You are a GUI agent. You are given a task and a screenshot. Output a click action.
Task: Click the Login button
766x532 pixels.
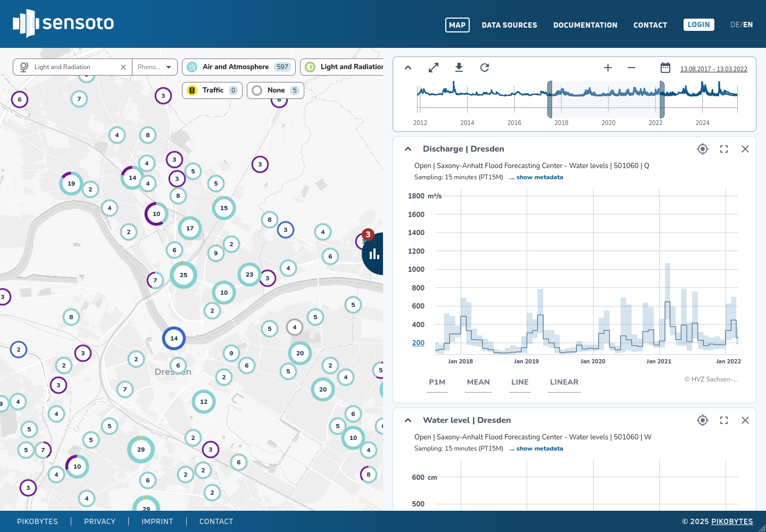(698, 25)
